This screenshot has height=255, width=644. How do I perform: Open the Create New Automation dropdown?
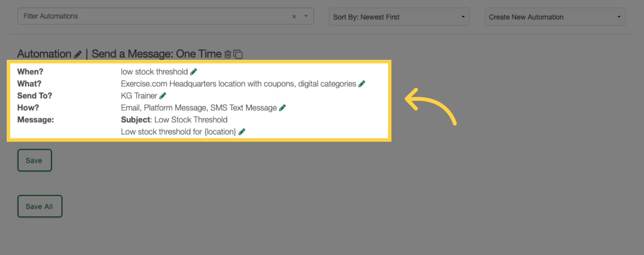click(555, 17)
